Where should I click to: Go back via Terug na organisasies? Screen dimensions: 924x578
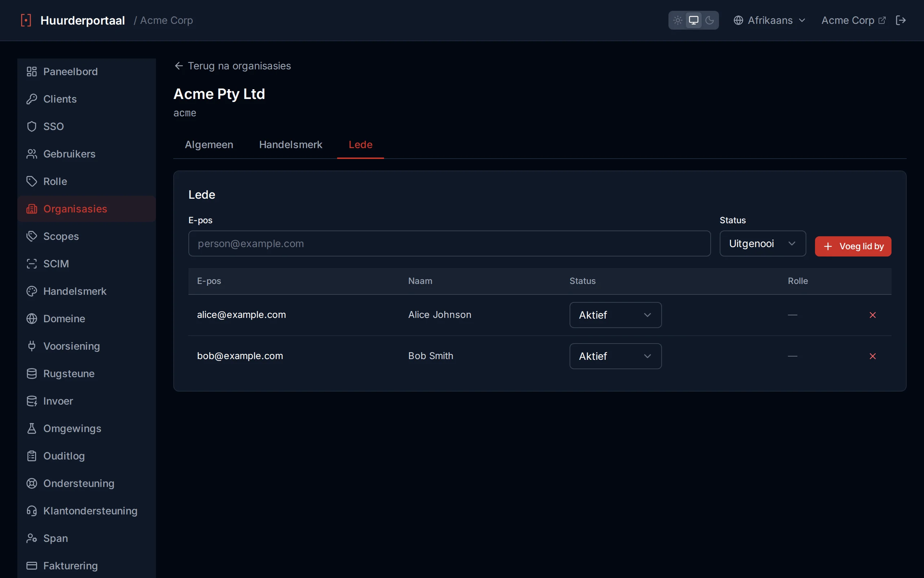click(x=232, y=66)
